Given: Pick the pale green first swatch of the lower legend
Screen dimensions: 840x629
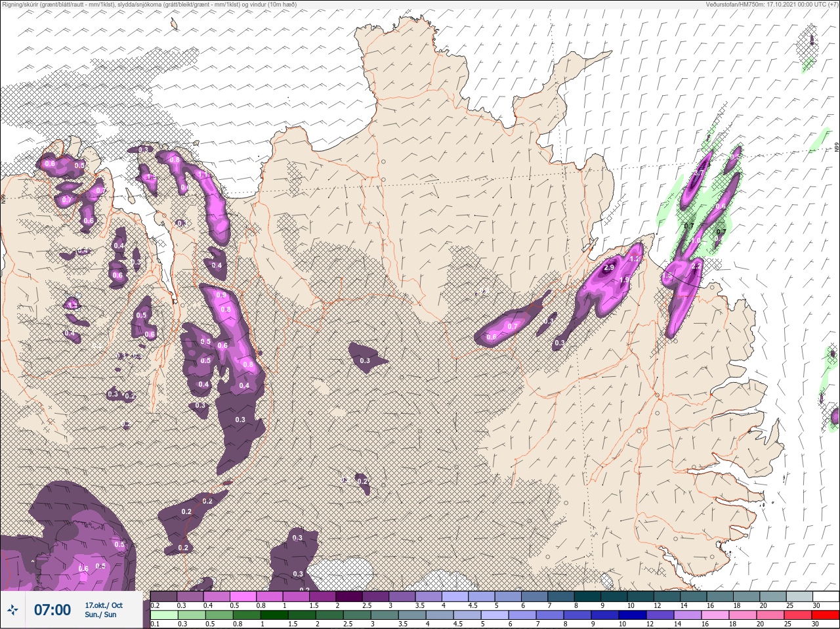Looking at the screenshot, I should pos(164,615).
